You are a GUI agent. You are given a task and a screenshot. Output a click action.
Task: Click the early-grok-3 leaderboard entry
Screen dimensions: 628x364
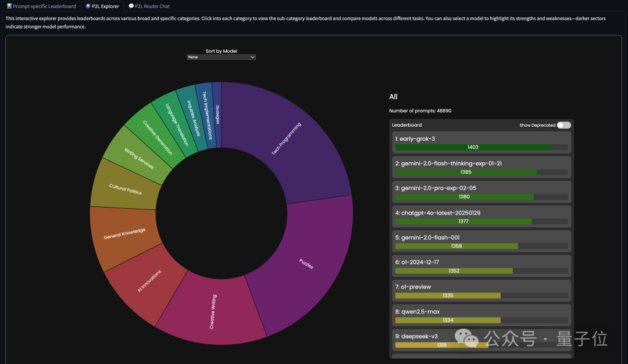[x=481, y=142]
